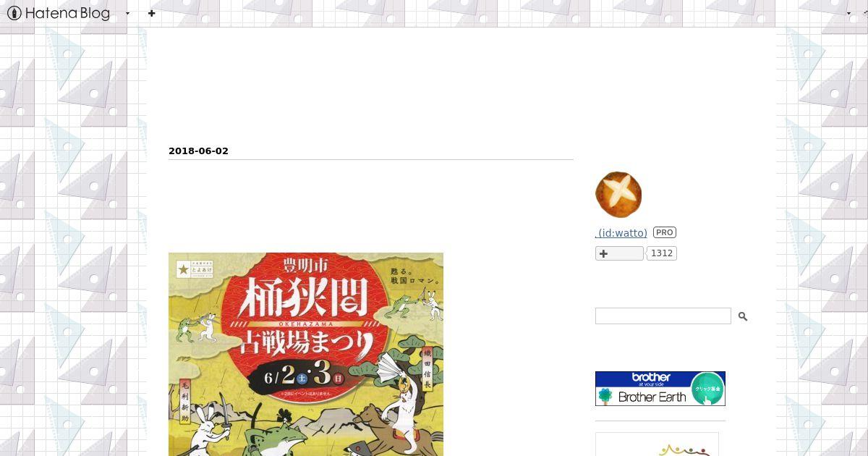Open the Brother Earth banner ad
Screen dimensions: 868x456
coord(660,389)
